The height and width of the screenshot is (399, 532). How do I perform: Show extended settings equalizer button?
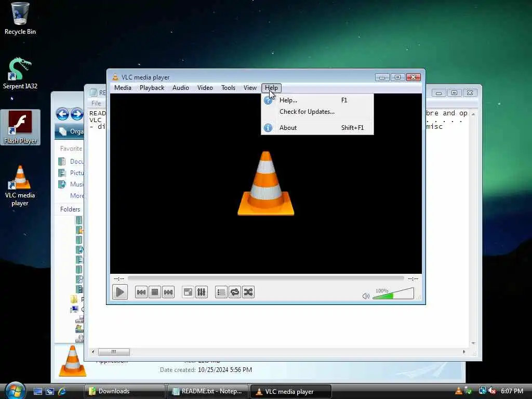(201, 292)
